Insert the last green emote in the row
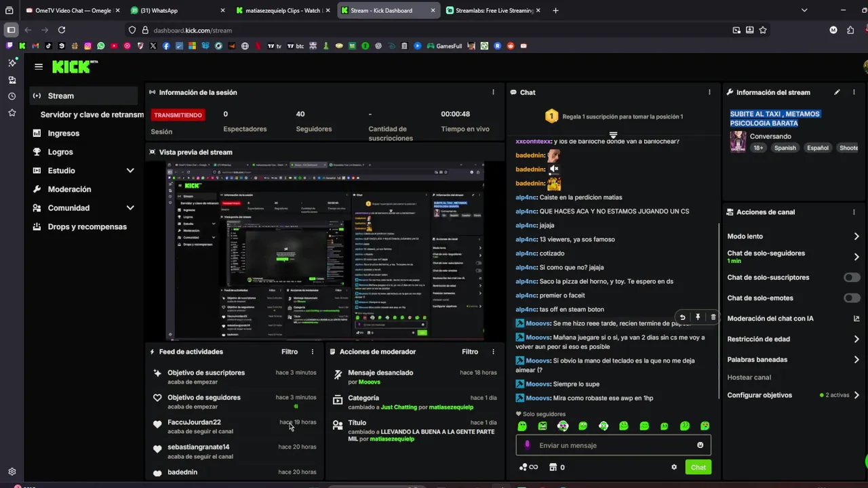 tap(705, 426)
